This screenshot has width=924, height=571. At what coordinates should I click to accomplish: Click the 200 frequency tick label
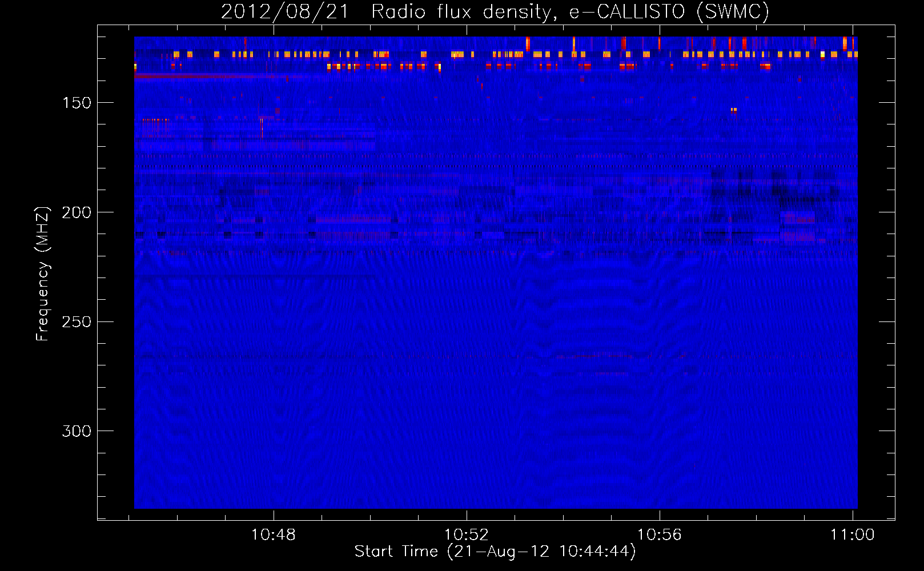(x=77, y=212)
